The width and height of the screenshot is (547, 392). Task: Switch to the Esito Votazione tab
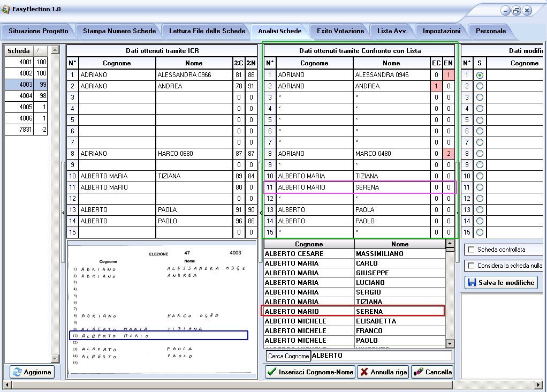click(x=340, y=31)
